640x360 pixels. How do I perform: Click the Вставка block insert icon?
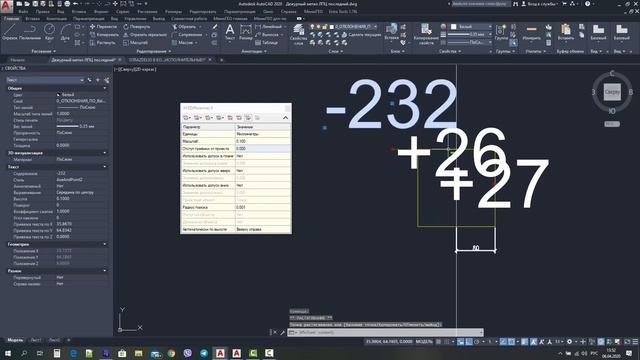point(391,32)
